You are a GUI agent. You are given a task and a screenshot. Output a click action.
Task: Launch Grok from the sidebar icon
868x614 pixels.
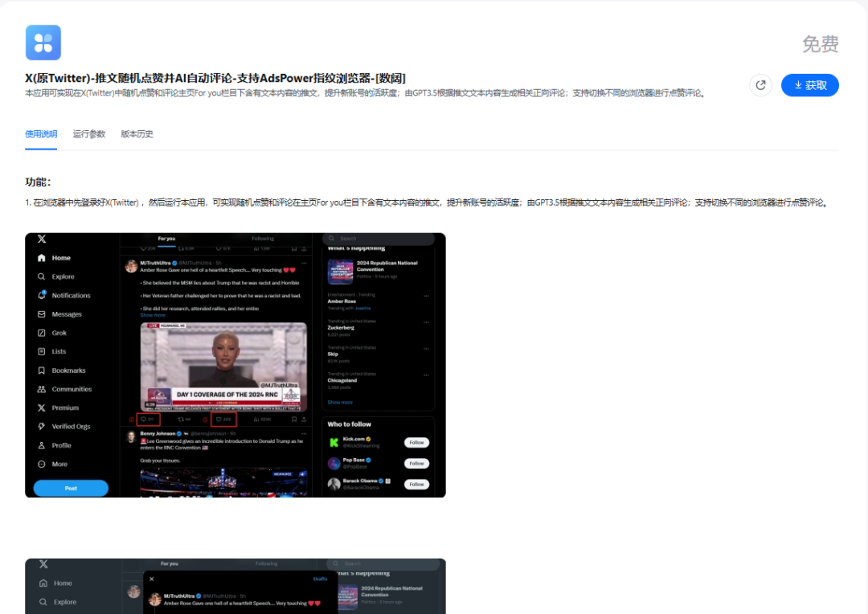[x=42, y=333]
